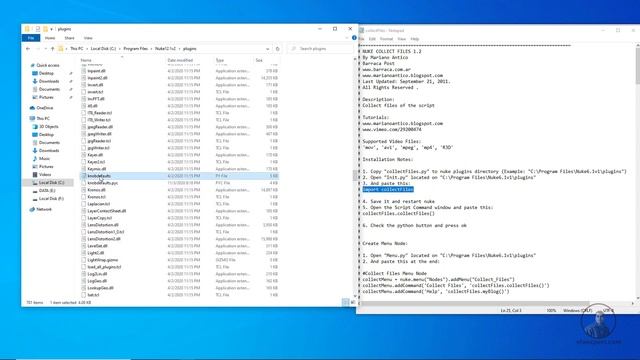Click New Folder icon in Explorer title bar
Viewport: 640px width, 360px height.
coord(45,29)
